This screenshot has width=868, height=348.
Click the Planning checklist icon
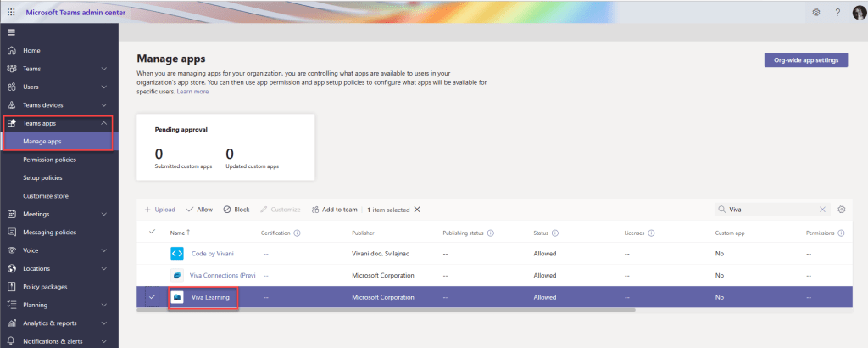[x=12, y=305]
